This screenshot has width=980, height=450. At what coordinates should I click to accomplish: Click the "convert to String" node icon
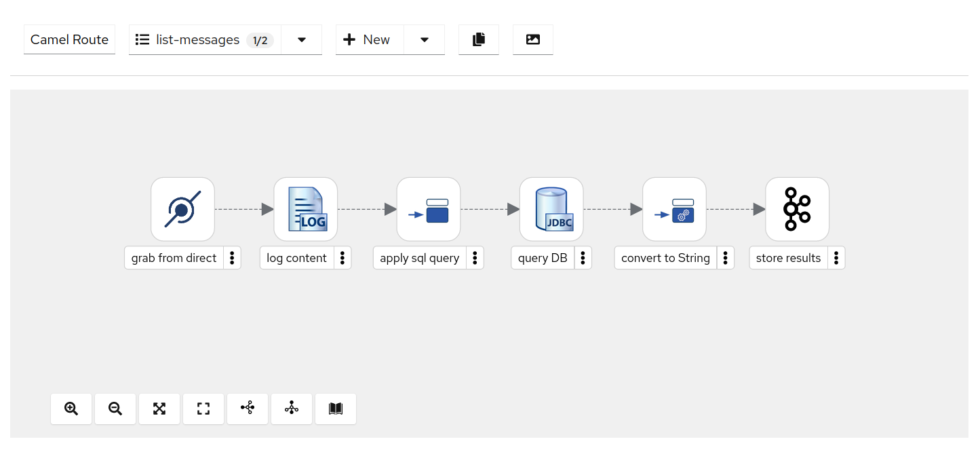click(x=674, y=209)
